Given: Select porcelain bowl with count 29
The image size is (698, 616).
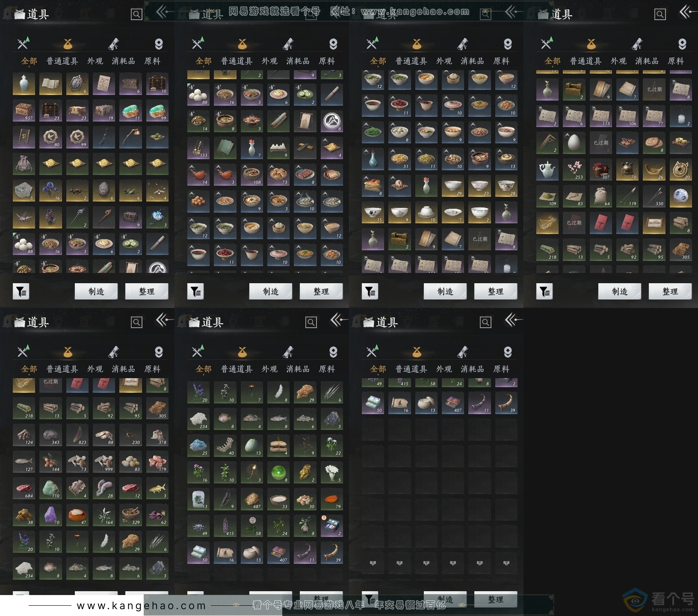Looking at the screenshot, I should 453,186.
